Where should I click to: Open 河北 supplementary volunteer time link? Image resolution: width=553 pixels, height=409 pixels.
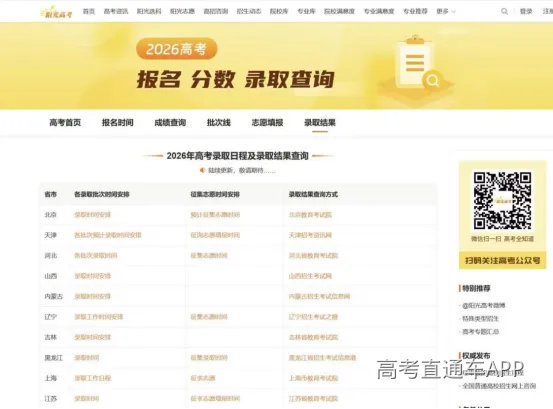point(209,256)
